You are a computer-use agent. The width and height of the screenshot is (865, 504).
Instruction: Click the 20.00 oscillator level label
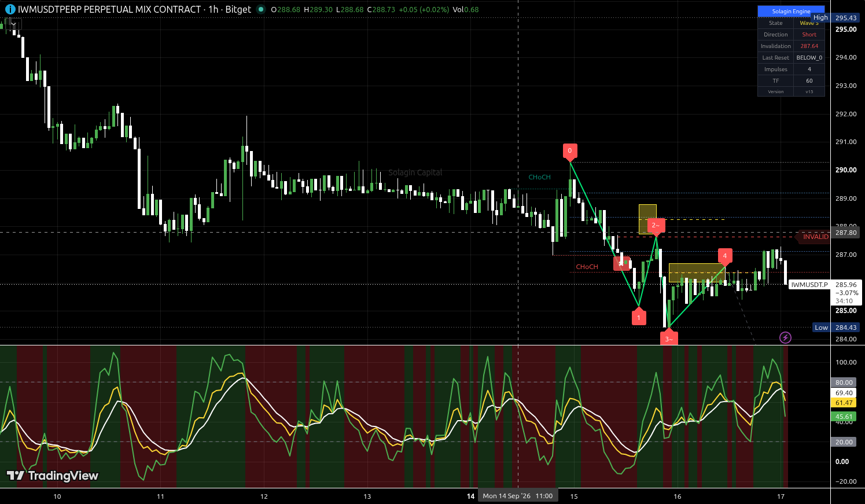coord(844,442)
